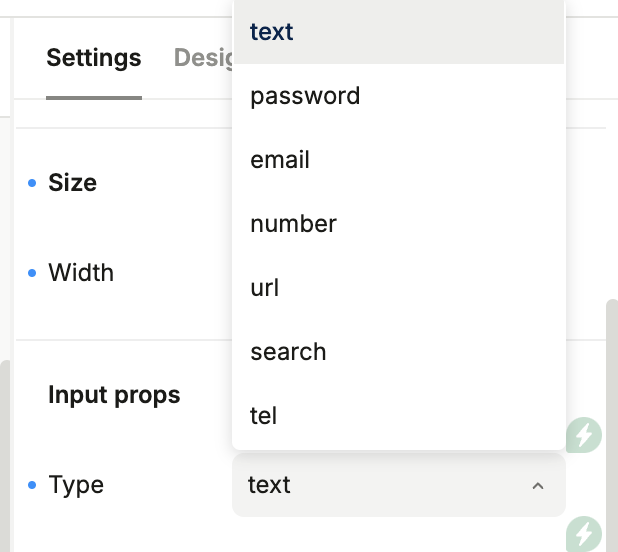Click the Width property label
Screen dimensions: 618x552
[x=81, y=273]
